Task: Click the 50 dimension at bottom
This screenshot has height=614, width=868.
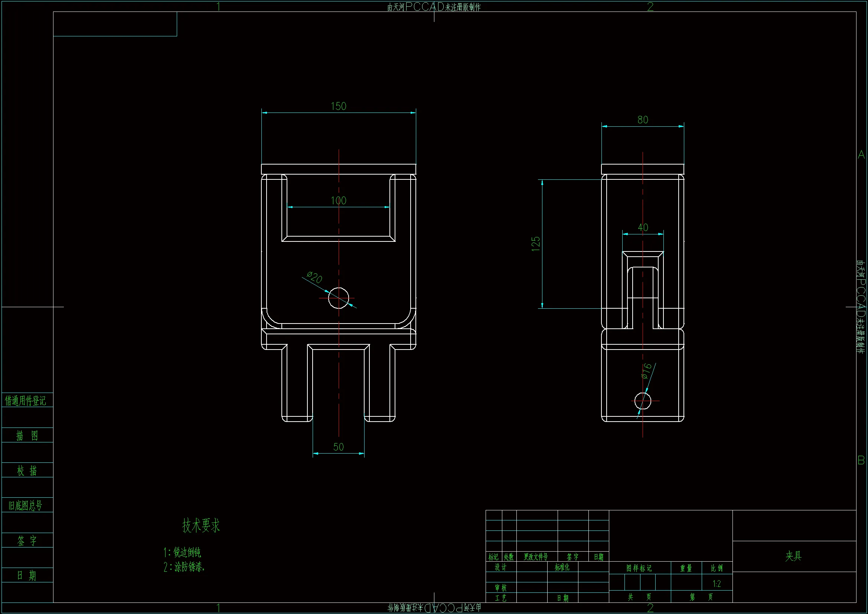Action: [x=338, y=447]
